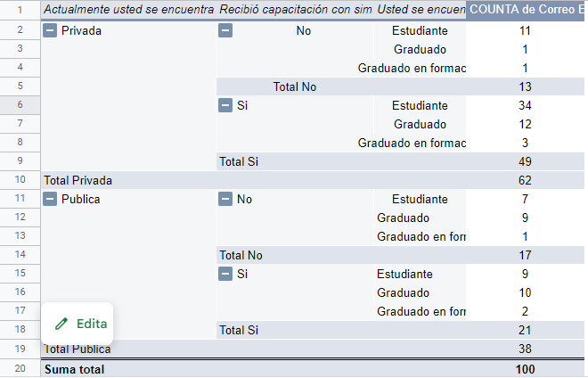Click the Actualmente usted se encuentra header
The image size is (588, 378).
[x=128, y=10]
